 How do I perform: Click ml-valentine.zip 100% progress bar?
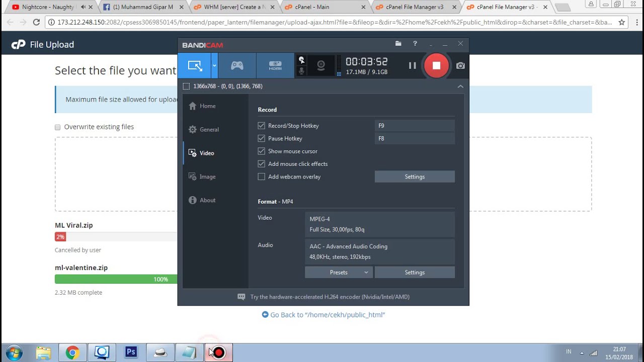point(116,279)
